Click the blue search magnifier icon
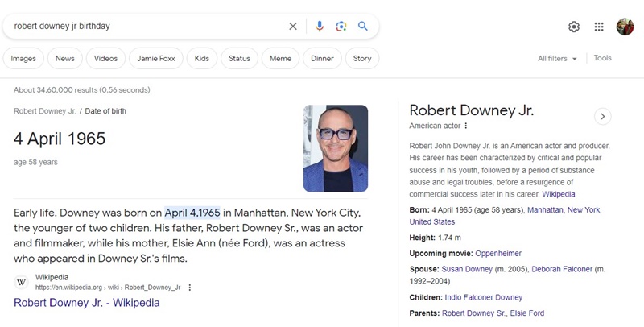 click(363, 27)
